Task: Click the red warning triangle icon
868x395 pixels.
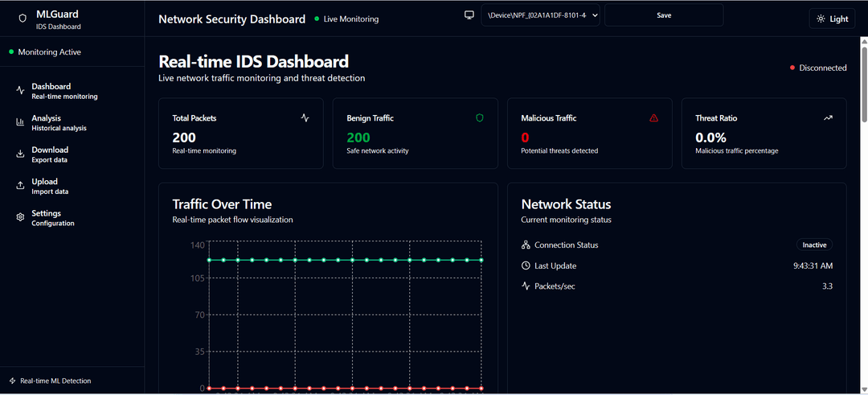Action: (653, 117)
